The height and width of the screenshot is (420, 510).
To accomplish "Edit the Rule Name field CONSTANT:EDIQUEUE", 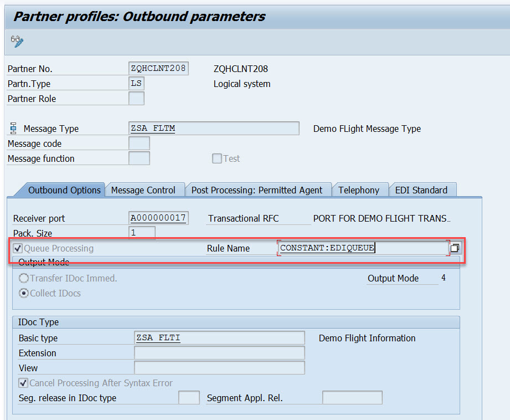I will (x=360, y=248).
